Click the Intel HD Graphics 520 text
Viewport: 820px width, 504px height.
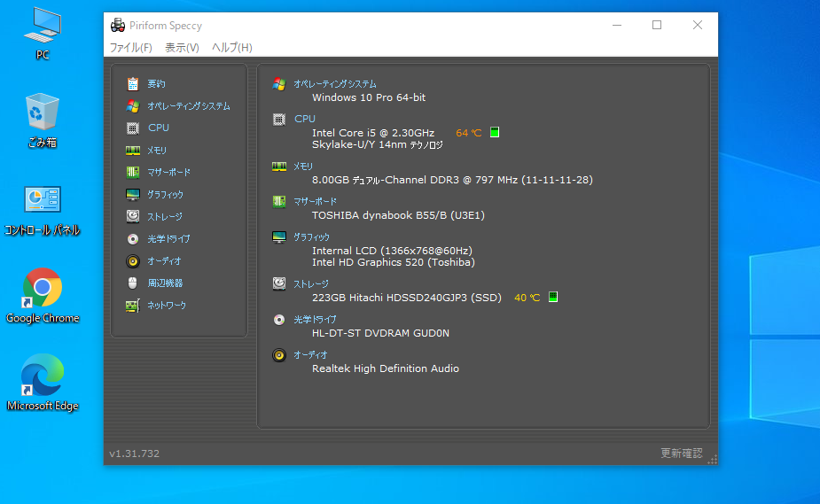point(394,262)
